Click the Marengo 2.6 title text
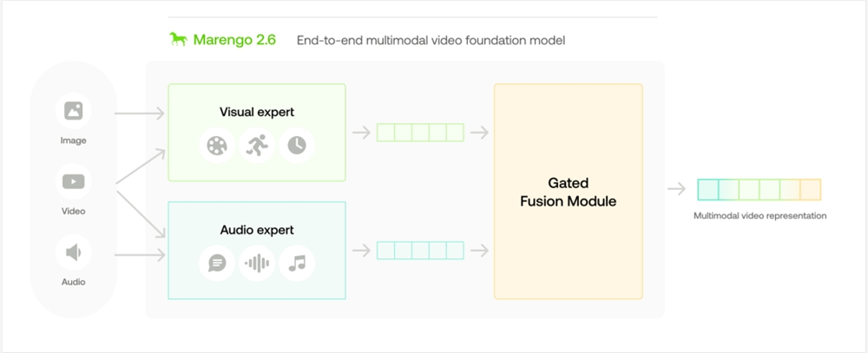This screenshot has height=353, width=868. [235, 40]
